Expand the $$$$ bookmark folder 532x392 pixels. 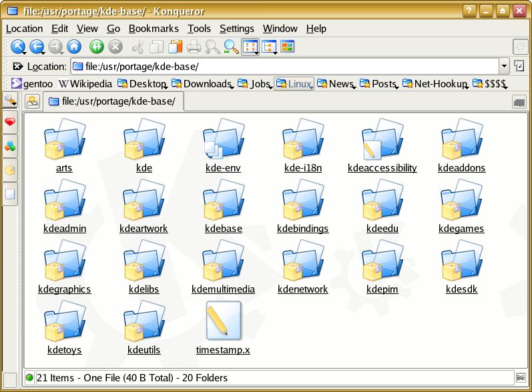[490, 84]
